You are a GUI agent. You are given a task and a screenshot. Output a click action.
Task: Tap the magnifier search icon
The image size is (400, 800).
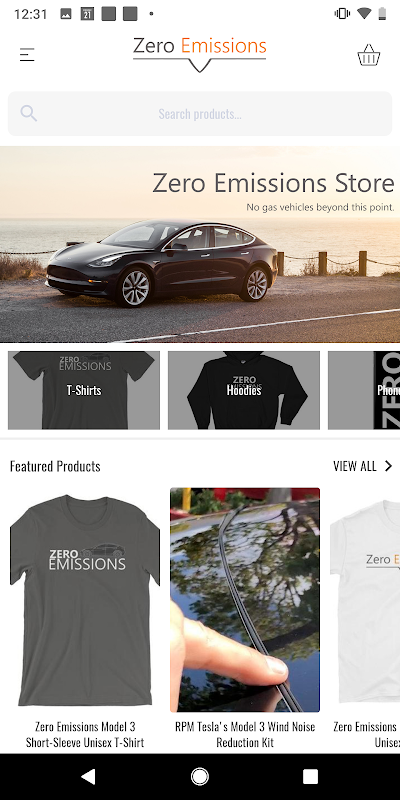point(29,113)
